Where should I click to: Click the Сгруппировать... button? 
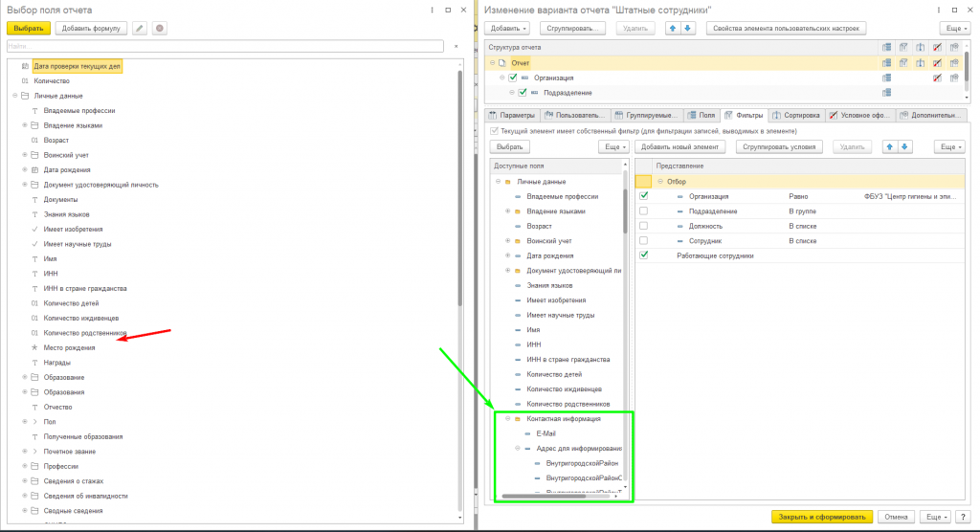click(572, 28)
